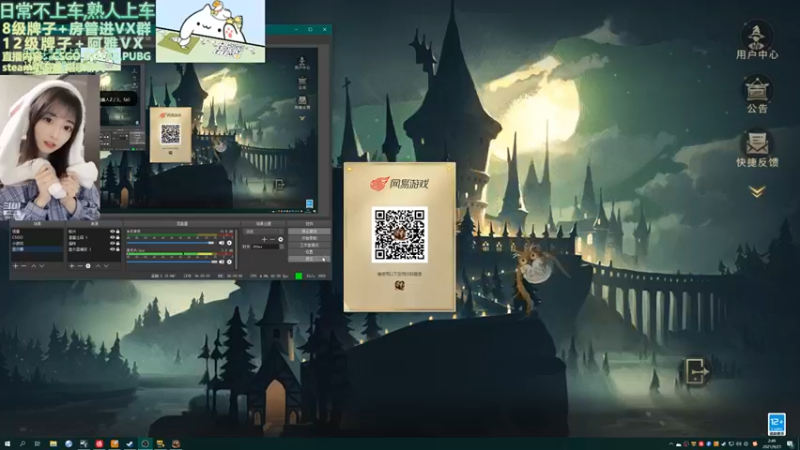Select the CSGO scene in OBS

point(37,237)
